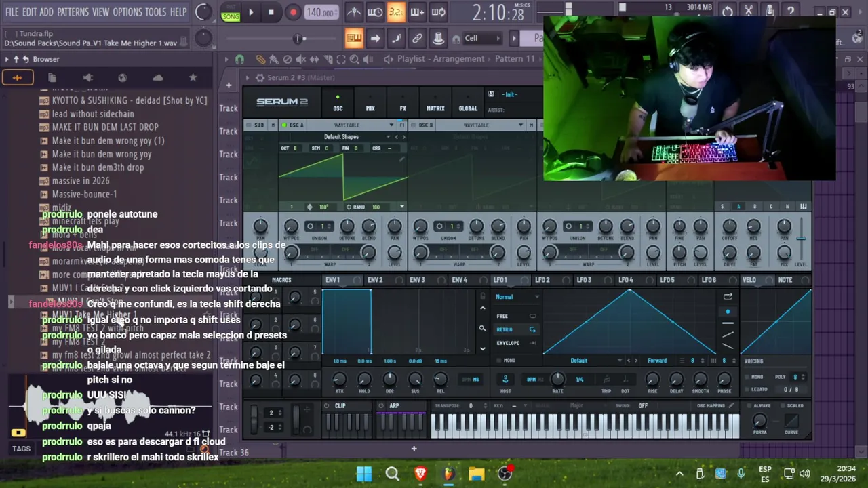
Task: Select the Playlist zoom magnifier tool
Action: [355, 60]
